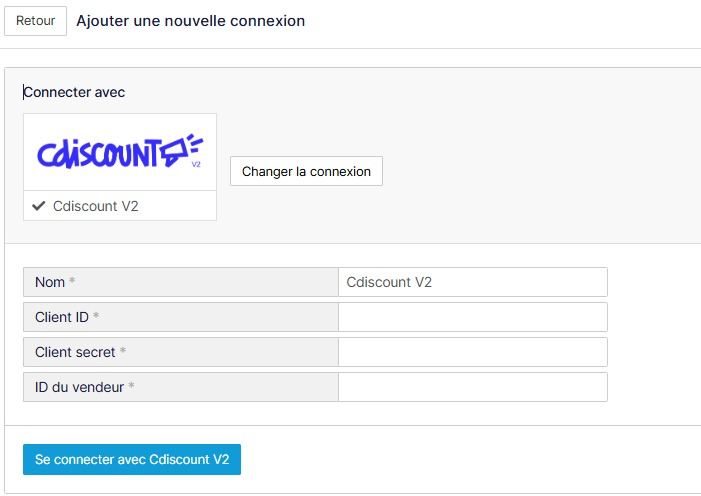Image resolution: width=701 pixels, height=496 pixels.
Task: Click the Cdiscount V2 label under logo
Action: pos(96,206)
